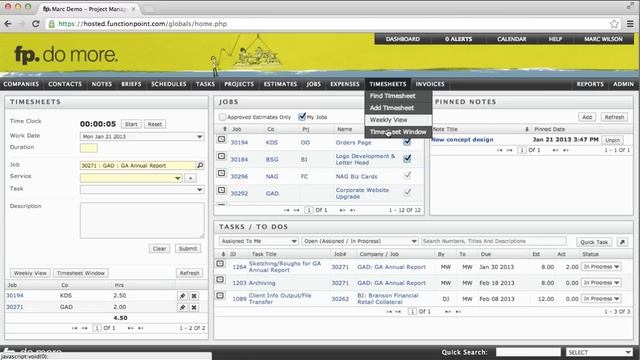The width and height of the screenshot is (640, 360).
Task: Bookmark the page with the star icon
Action: tap(614, 24)
